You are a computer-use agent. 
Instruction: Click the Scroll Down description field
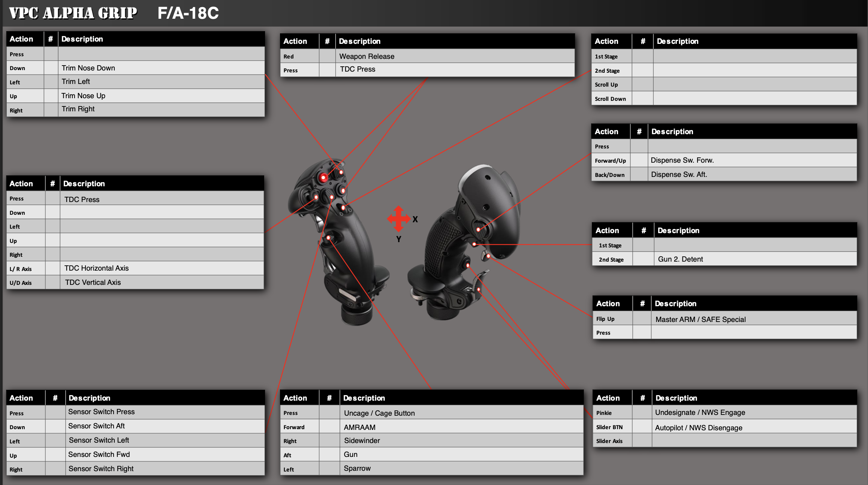tap(754, 99)
